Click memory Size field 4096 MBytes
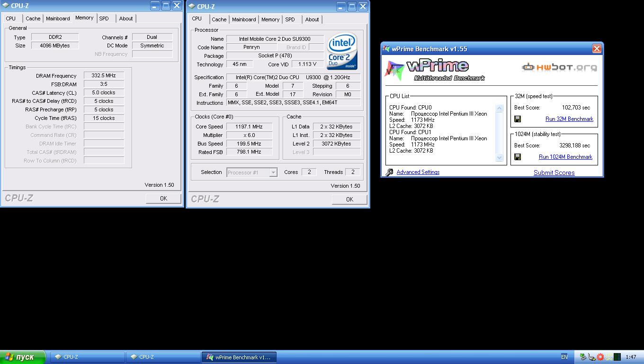Viewport: 644px width, 364px height. click(55, 45)
